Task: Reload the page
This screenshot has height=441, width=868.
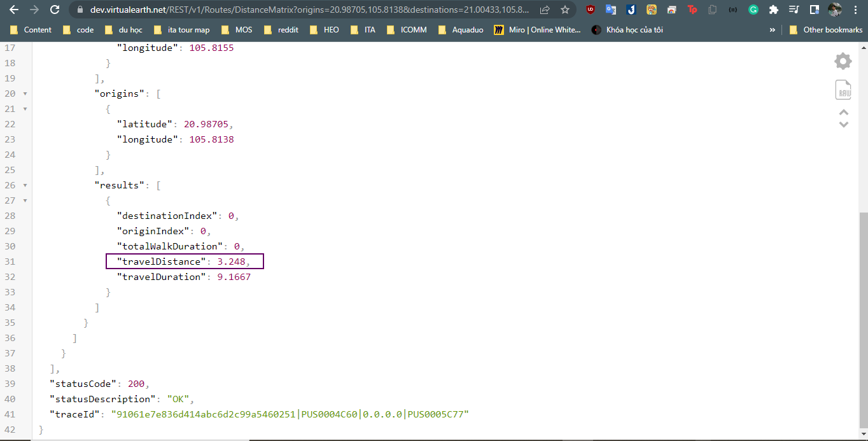Action: click(x=55, y=10)
